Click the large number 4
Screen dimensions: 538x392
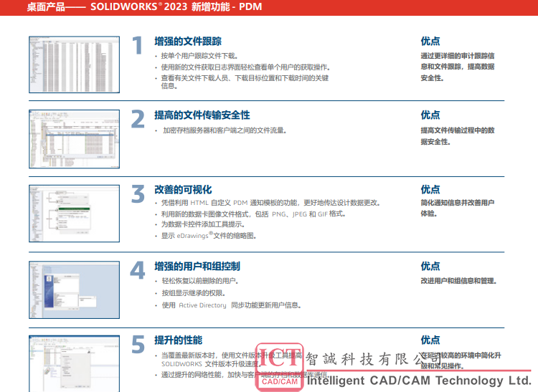[x=138, y=270]
